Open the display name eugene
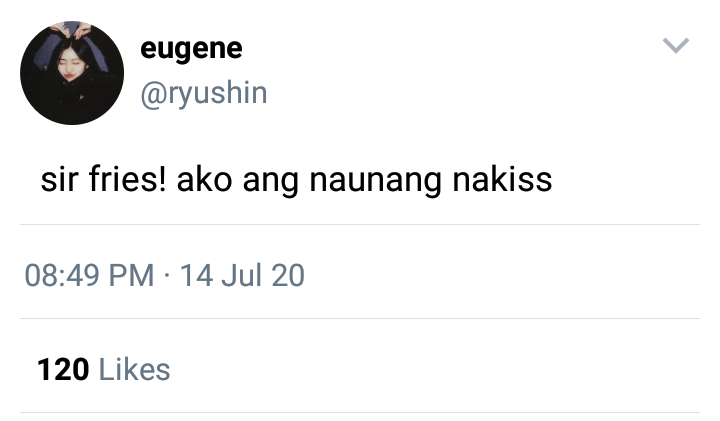The height and width of the screenshot is (421, 720). coord(191,49)
